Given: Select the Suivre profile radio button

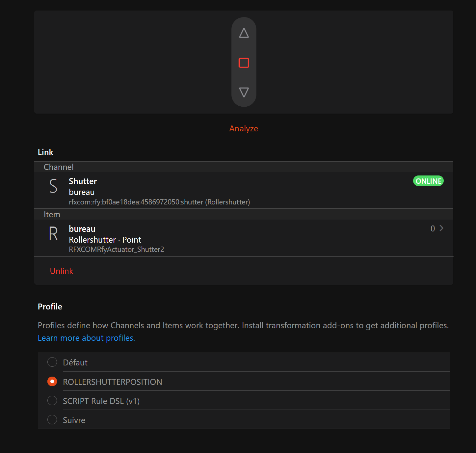Looking at the screenshot, I should point(52,420).
